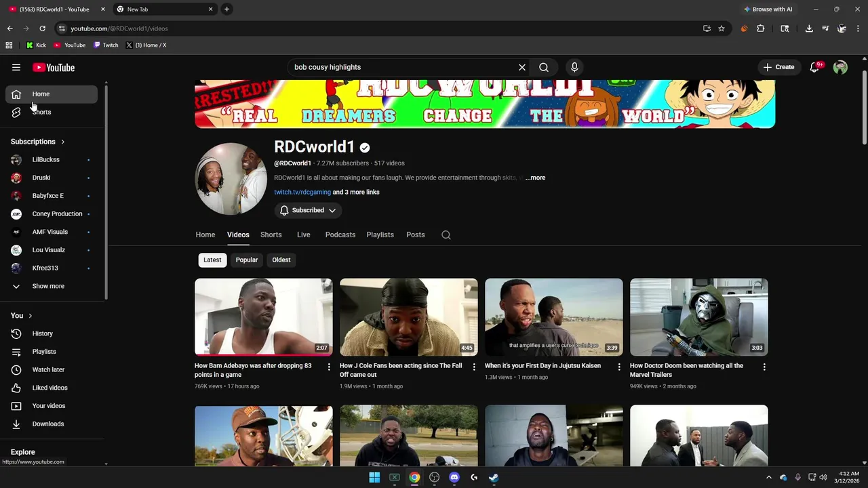
Task: Select the Popular sort chip
Action: (247, 260)
